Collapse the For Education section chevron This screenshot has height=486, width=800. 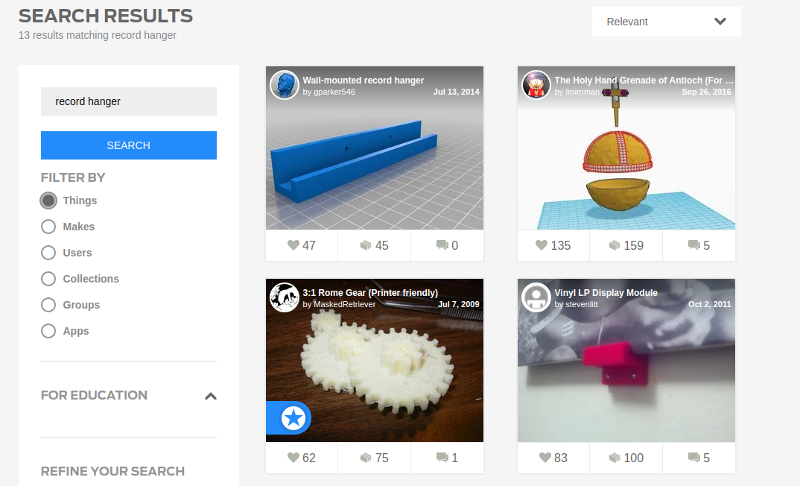tap(211, 396)
